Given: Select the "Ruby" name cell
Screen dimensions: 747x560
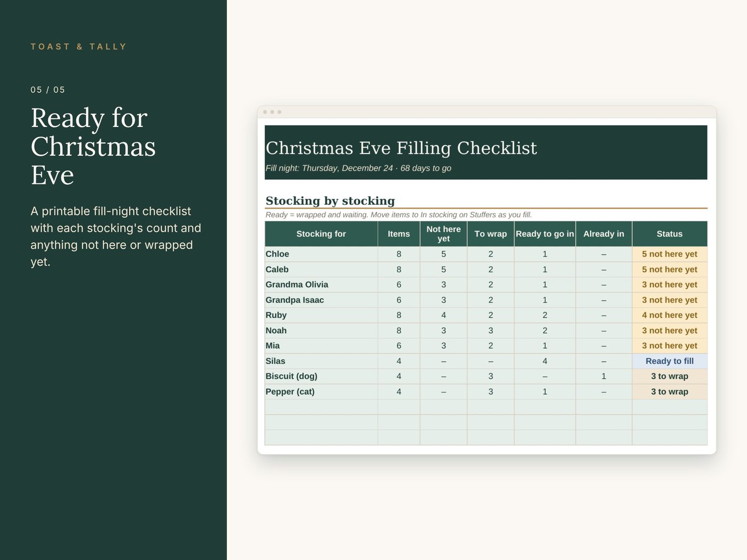Looking at the screenshot, I should (x=321, y=315).
